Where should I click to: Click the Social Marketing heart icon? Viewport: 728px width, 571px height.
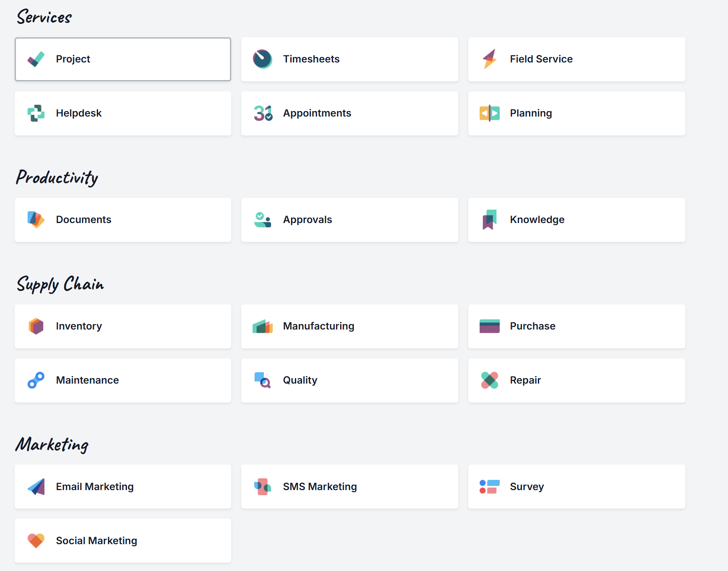pos(36,541)
